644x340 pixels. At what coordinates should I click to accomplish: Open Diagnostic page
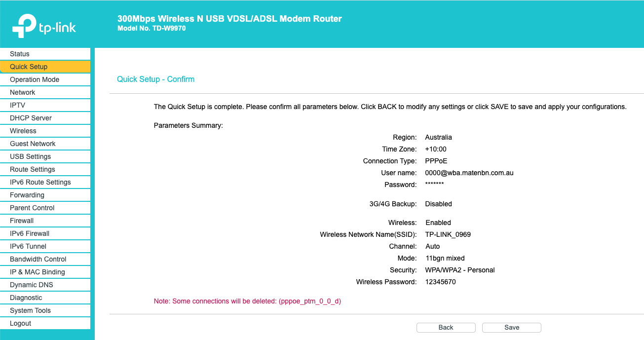(x=45, y=298)
